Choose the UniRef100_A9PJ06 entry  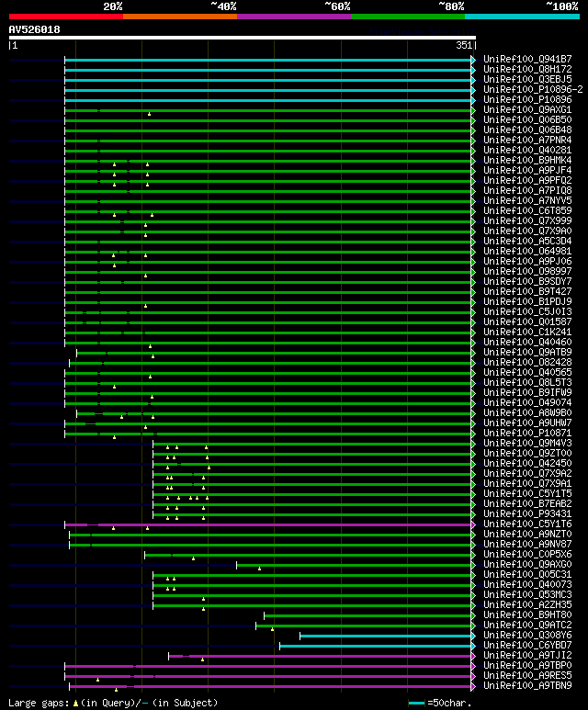527,261
